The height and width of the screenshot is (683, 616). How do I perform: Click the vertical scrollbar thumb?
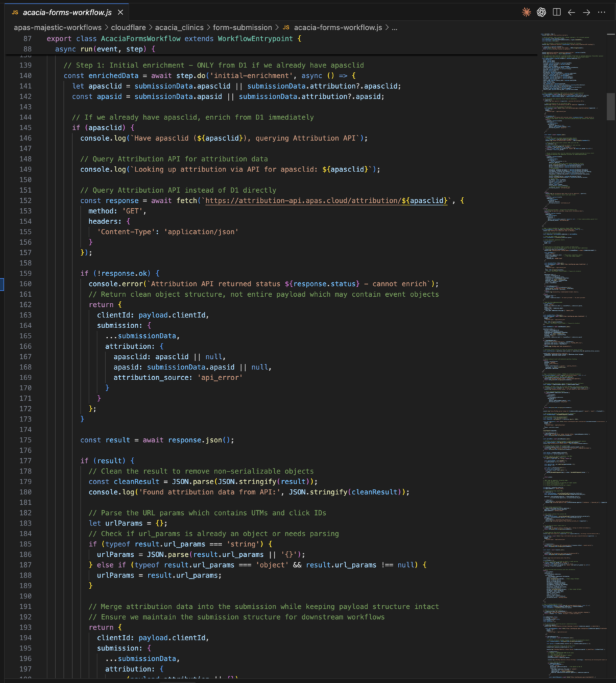point(611,106)
